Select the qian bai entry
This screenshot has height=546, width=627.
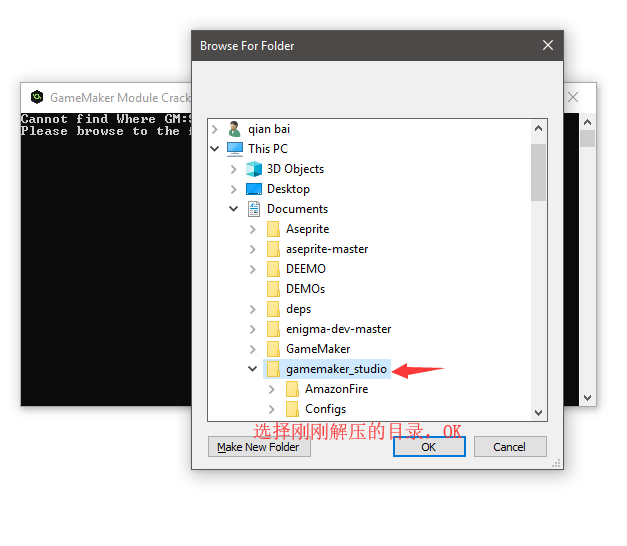coord(269,129)
